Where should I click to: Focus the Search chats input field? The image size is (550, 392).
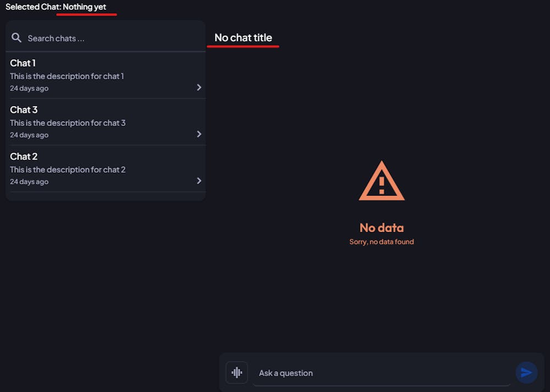point(110,38)
